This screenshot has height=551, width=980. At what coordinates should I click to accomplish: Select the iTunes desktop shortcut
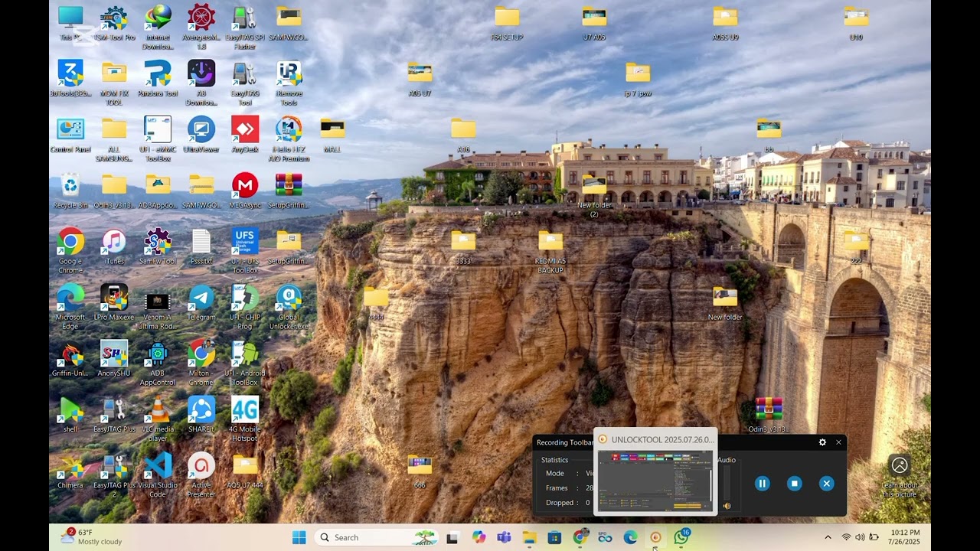tap(114, 246)
